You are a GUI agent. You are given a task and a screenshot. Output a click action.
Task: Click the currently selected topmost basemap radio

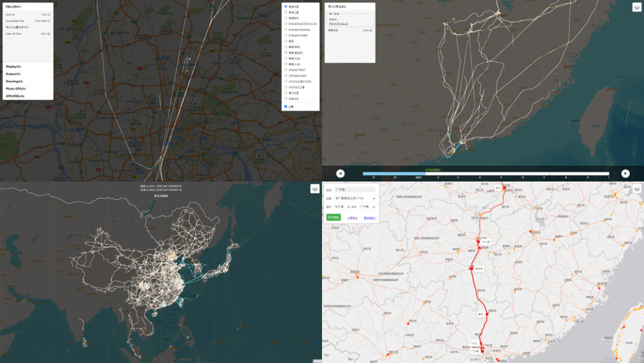point(286,7)
